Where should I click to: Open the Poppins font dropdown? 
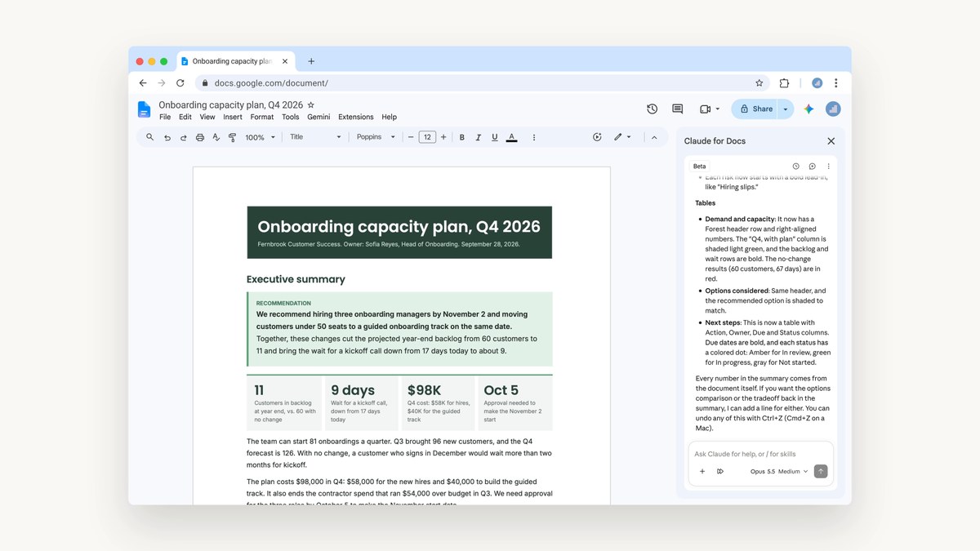376,137
